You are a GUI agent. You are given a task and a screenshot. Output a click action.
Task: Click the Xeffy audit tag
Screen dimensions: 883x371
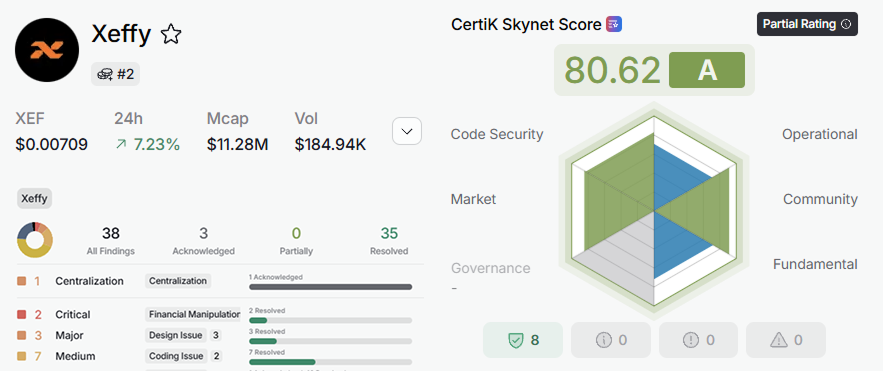pos(34,199)
